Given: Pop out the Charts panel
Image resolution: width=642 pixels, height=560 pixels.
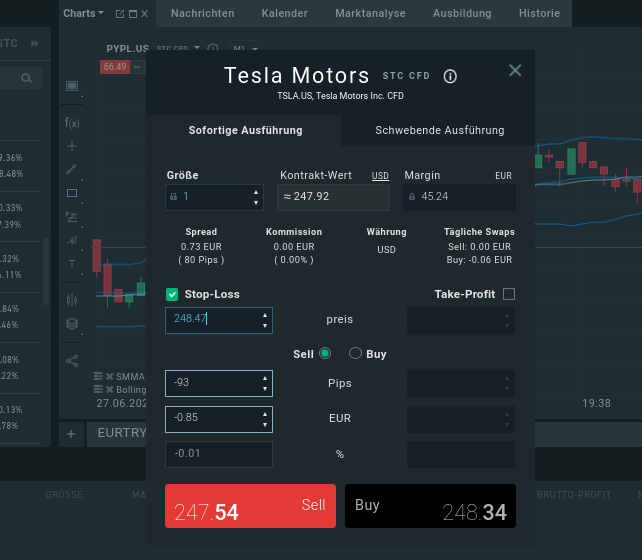Looking at the screenshot, I should (x=120, y=14).
